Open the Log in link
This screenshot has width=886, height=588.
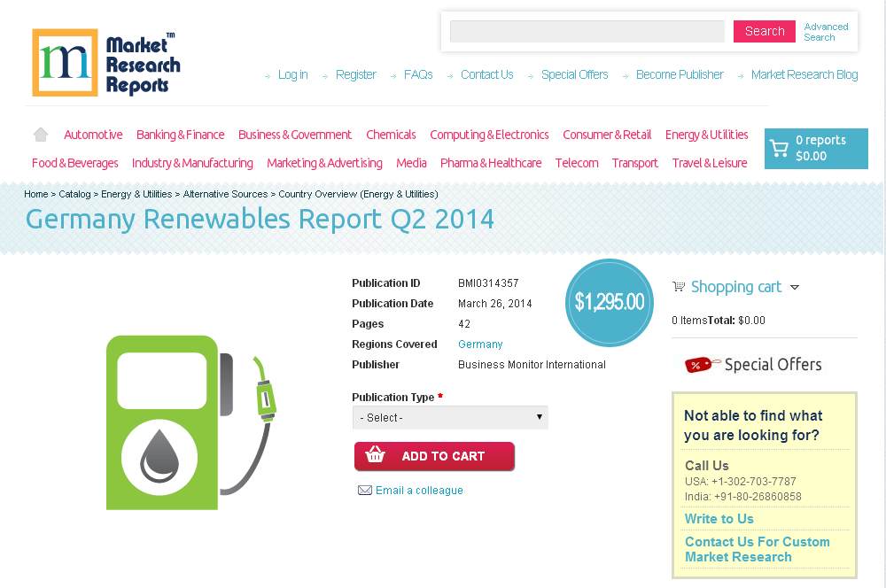(292, 74)
